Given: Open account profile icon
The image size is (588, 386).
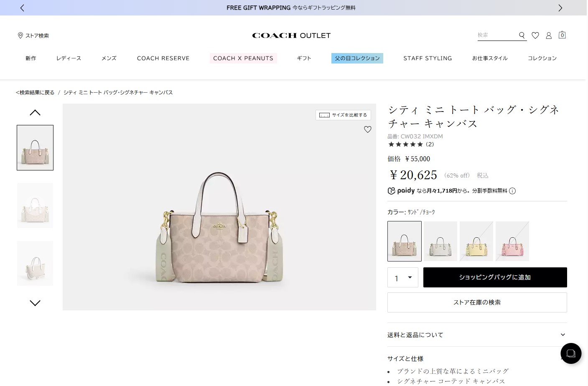Looking at the screenshot, I should point(549,36).
